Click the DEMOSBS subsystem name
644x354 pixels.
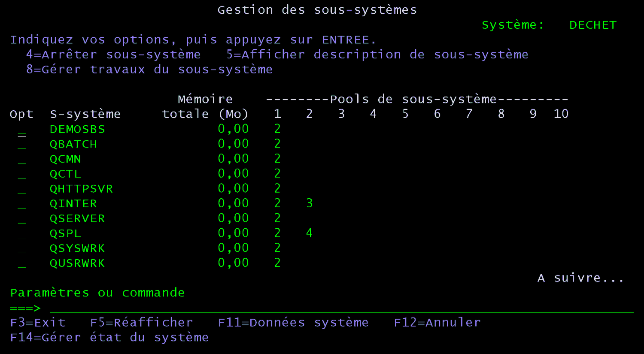pyautogui.click(x=77, y=129)
